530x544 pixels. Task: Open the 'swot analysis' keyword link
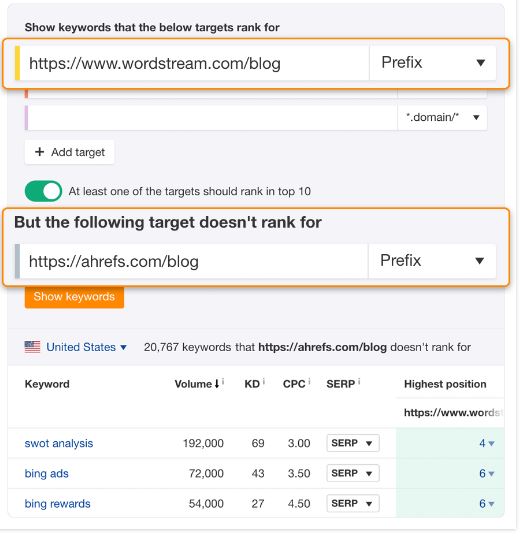click(x=59, y=443)
